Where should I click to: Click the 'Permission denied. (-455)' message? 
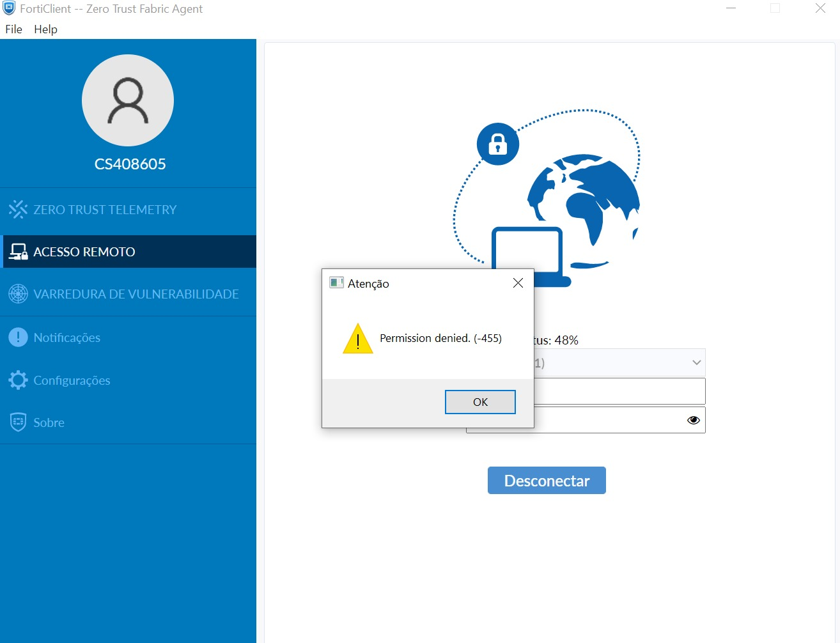(x=440, y=338)
